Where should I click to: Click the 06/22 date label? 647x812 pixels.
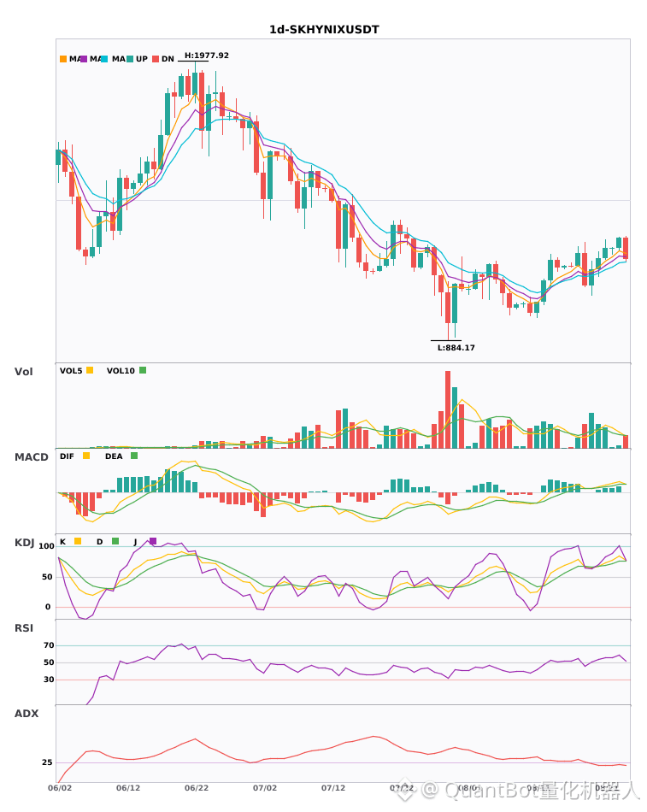click(197, 788)
